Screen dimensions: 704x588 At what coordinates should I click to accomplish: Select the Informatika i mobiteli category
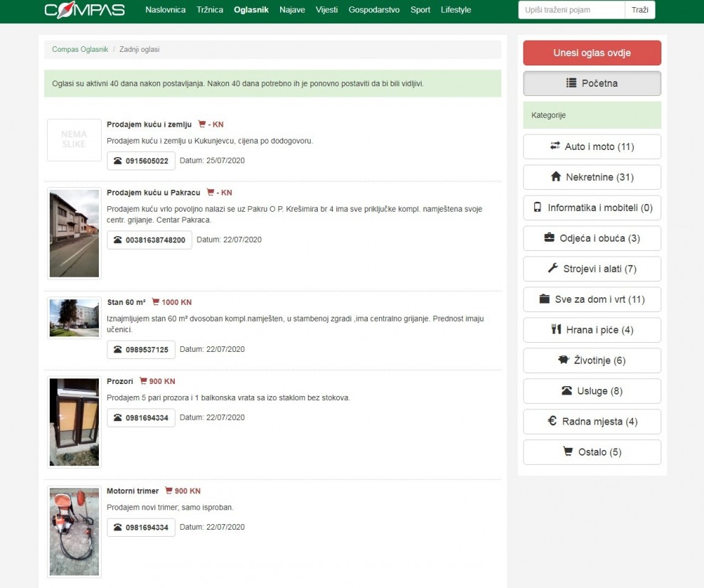pos(592,208)
